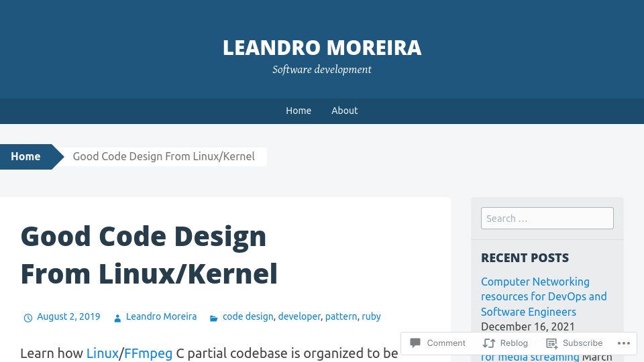Click the author person icon
This screenshot has width=644, height=362.
[x=117, y=318]
